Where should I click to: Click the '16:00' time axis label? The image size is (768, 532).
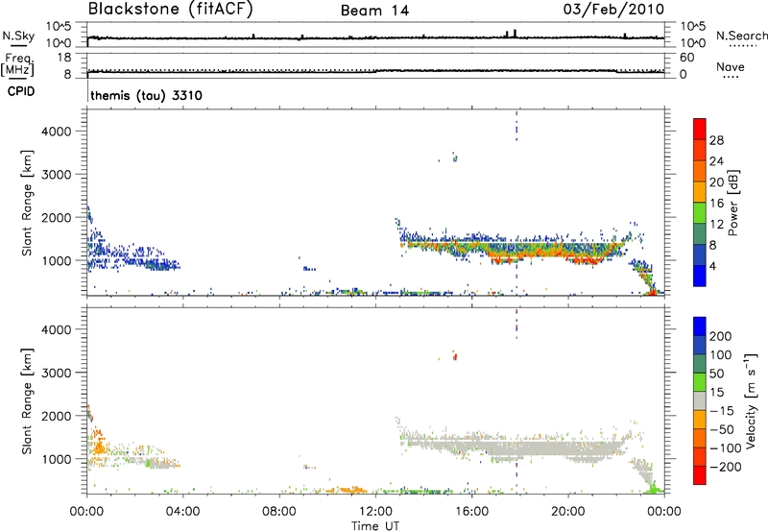click(x=471, y=512)
